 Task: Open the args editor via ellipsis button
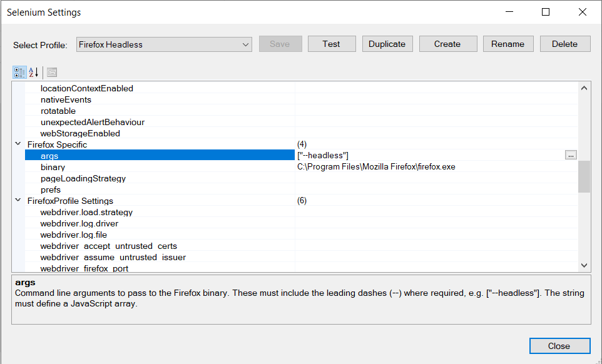click(570, 154)
